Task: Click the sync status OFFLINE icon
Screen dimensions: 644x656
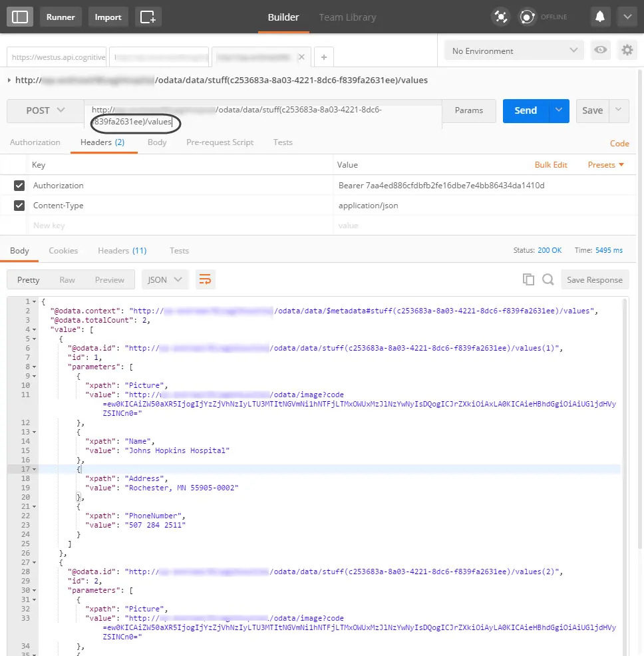Action: pos(528,17)
